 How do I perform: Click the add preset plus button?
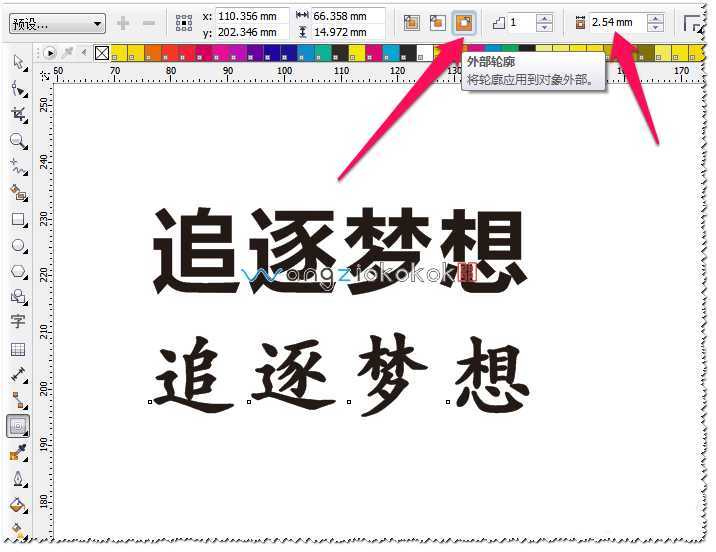tap(124, 23)
